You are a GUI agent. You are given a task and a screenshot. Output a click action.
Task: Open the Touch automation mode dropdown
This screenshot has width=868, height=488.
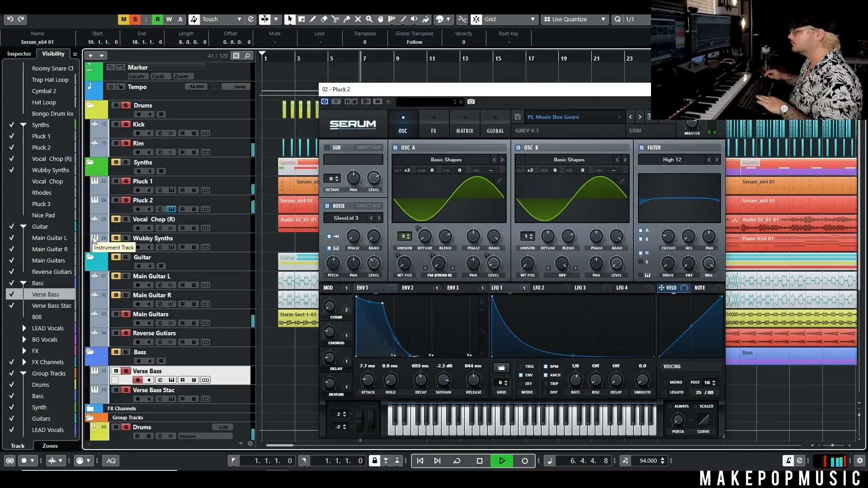pos(222,19)
